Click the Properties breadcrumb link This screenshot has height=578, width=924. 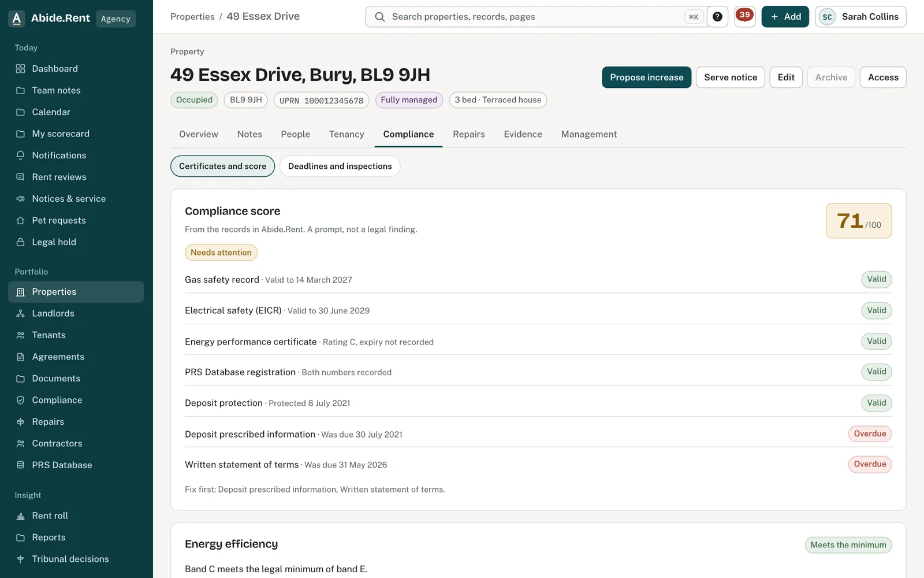tap(192, 17)
